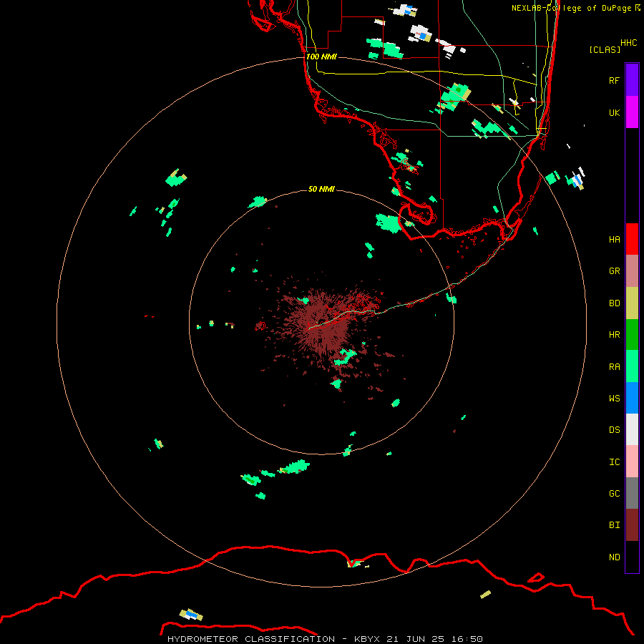
Task: Click the RA light green legend swatch
Action: point(632,366)
